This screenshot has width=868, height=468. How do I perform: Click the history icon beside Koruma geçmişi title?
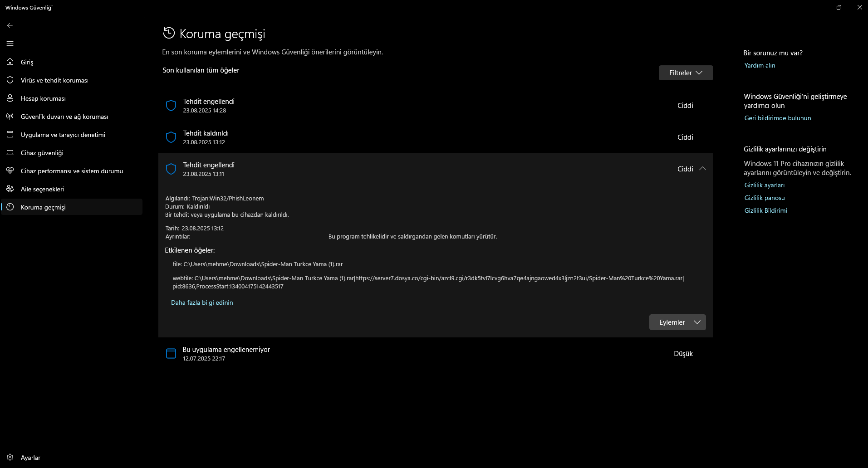pos(169,33)
